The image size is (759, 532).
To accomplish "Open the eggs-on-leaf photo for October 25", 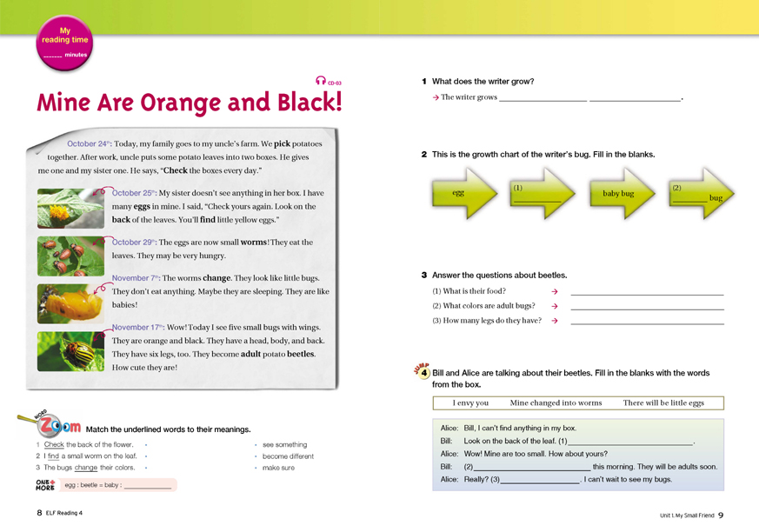I will 70,209.
